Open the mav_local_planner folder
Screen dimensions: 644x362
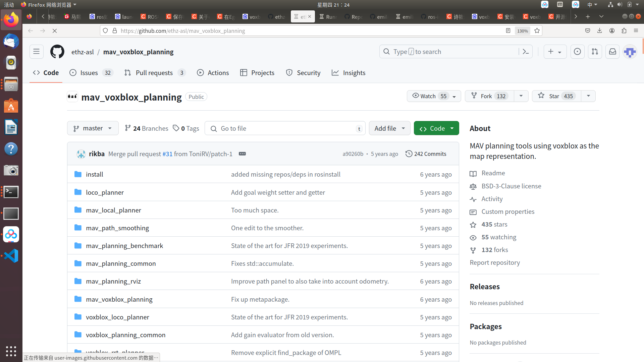[113, 210]
